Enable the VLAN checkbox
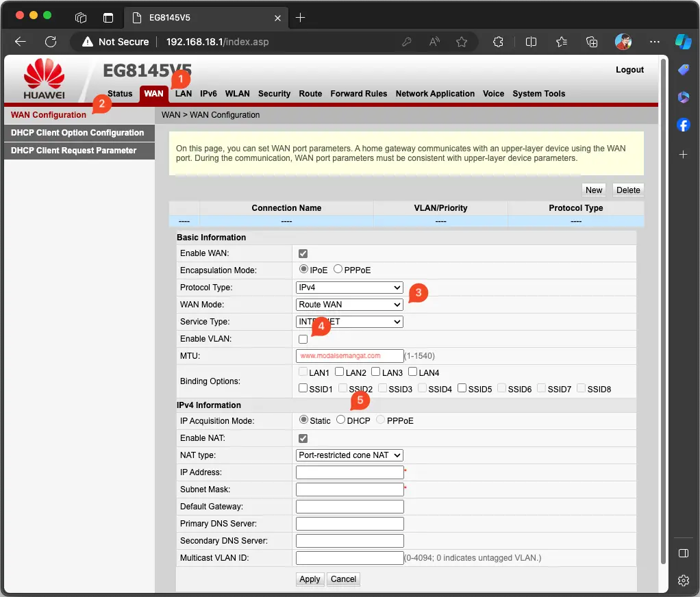Image resolution: width=700 pixels, height=597 pixels. (303, 339)
